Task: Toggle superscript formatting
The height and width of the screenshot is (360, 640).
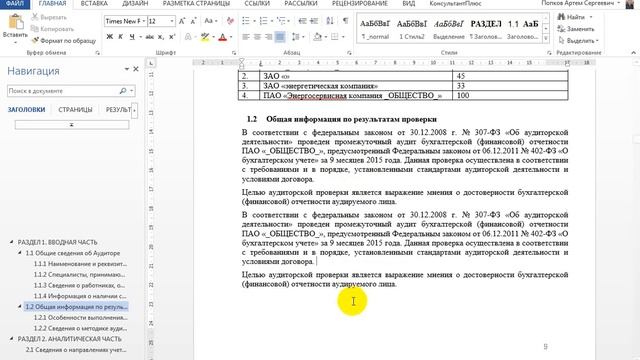Action: pos(172,37)
